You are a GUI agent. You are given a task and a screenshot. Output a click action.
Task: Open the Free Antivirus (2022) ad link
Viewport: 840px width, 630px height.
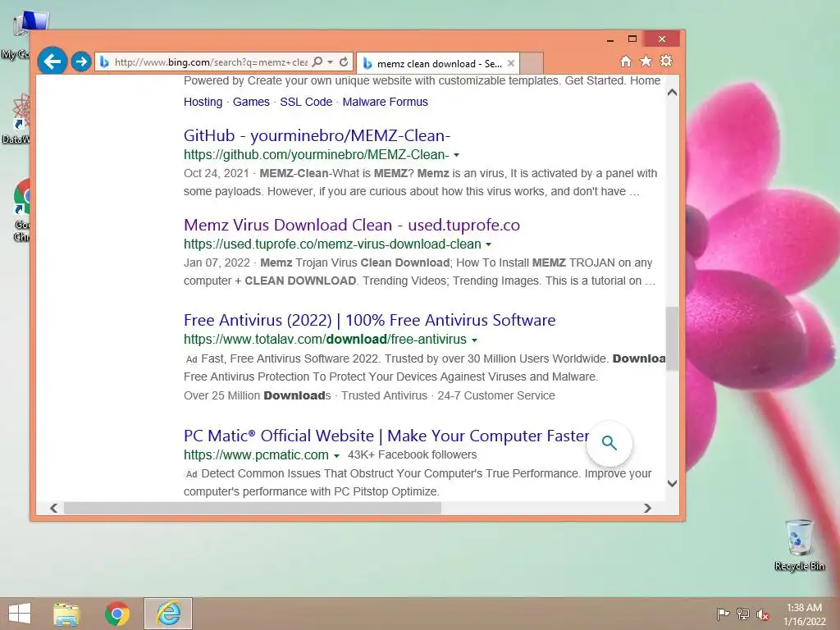click(370, 321)
